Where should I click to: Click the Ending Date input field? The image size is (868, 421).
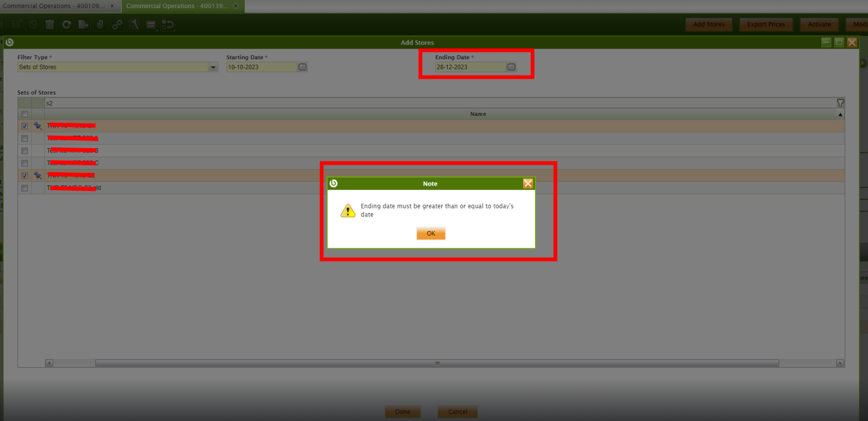click(470, 67)
